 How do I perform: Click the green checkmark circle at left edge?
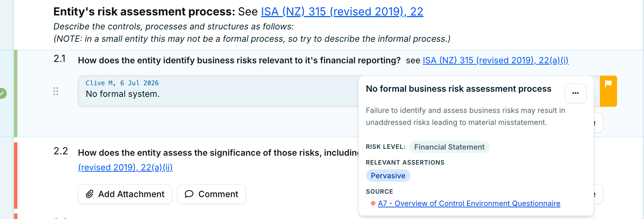2,93
